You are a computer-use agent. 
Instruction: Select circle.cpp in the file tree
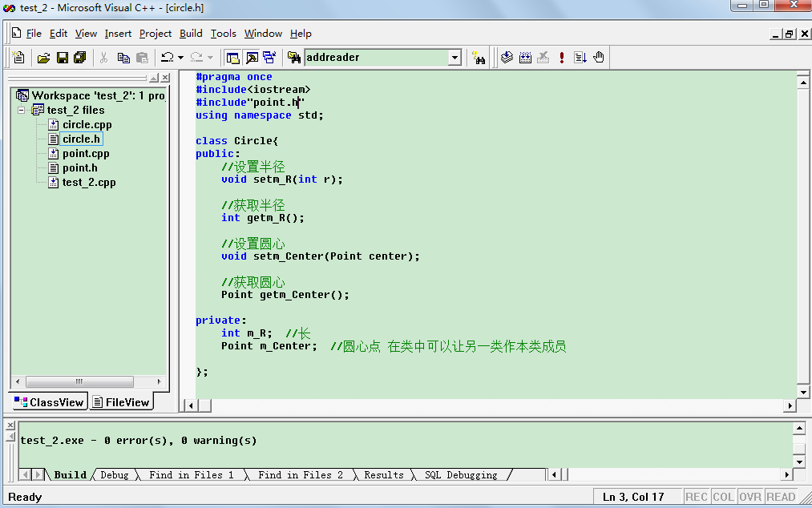(x=87, y=125)
